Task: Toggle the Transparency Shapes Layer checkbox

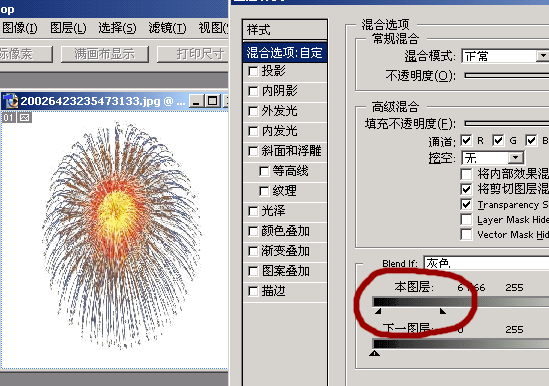Action: 466,204
